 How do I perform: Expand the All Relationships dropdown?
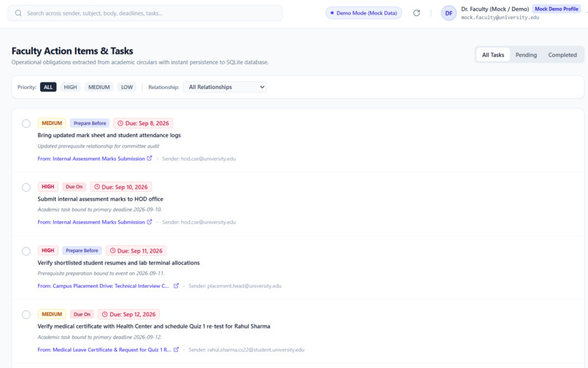click(x=225, y=87)
